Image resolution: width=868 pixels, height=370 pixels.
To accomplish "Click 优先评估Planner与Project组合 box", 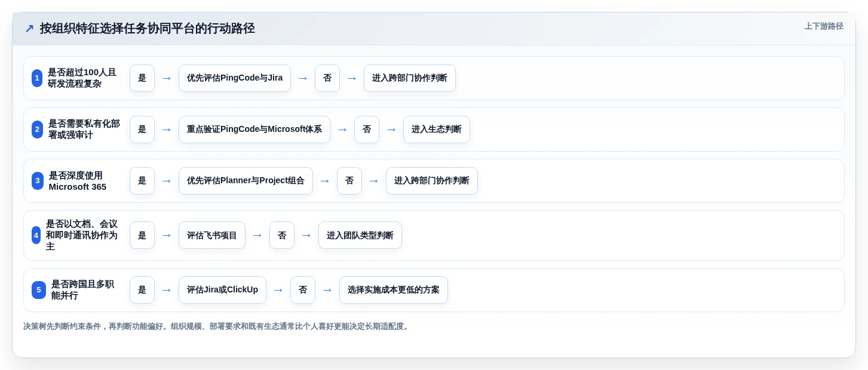I will 246,181.
